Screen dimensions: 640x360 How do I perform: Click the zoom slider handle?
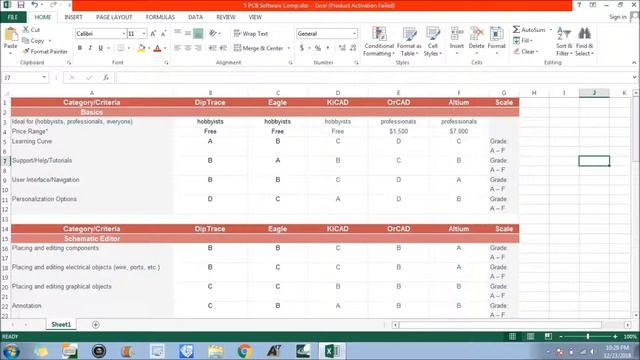click(588, 336)
